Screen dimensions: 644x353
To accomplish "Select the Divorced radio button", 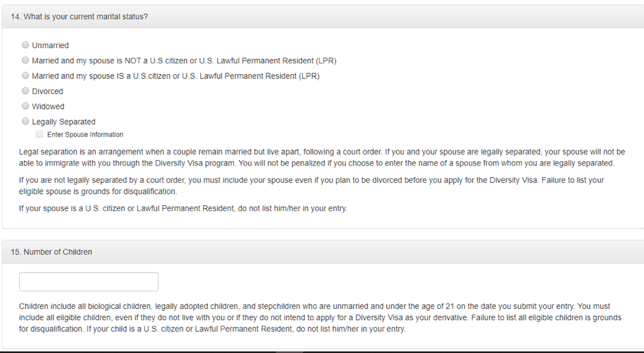I will click(x=25, y=91).
